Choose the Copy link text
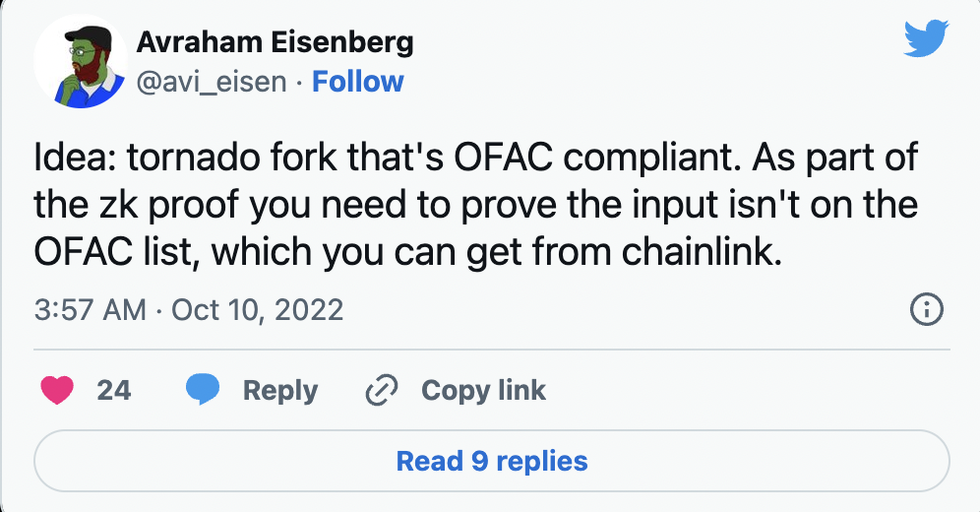 (x=483, y=390)
